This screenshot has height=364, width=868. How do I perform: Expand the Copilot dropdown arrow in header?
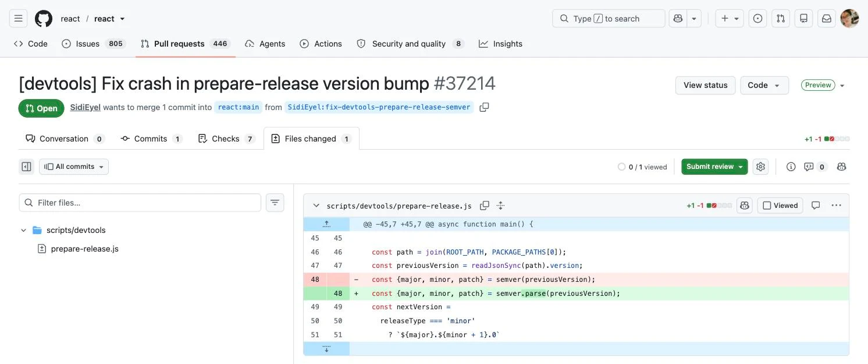point(694,19)
